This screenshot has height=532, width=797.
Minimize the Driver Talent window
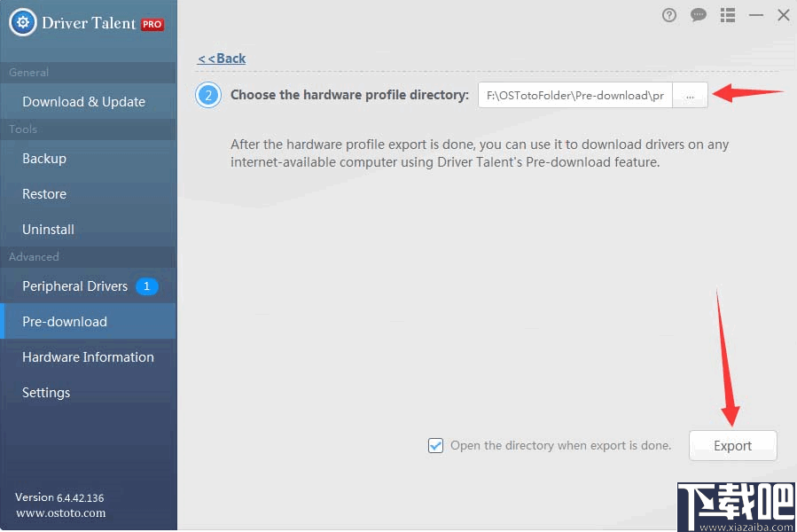point(756,15)
